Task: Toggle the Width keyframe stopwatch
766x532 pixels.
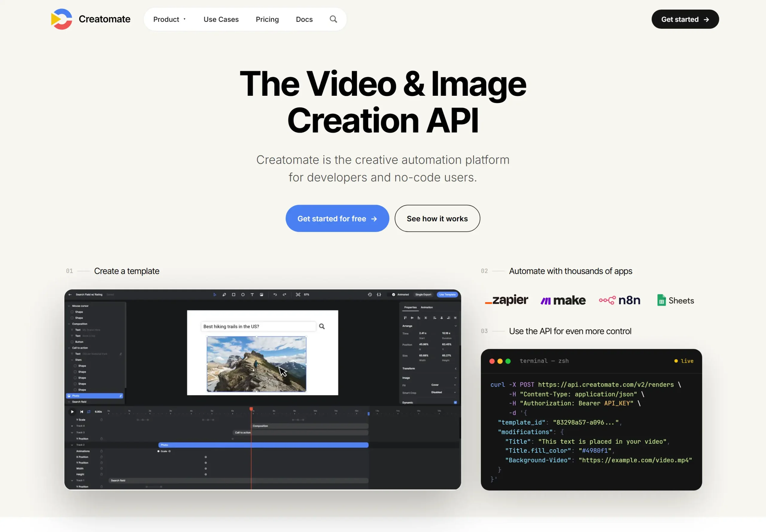Action: (x=101, y=468)
